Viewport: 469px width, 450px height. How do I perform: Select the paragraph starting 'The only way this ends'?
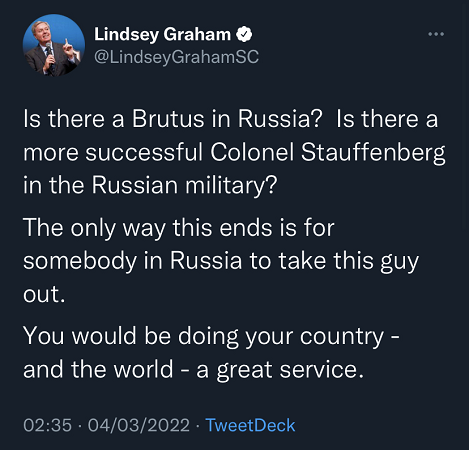[x=221, y=261]
